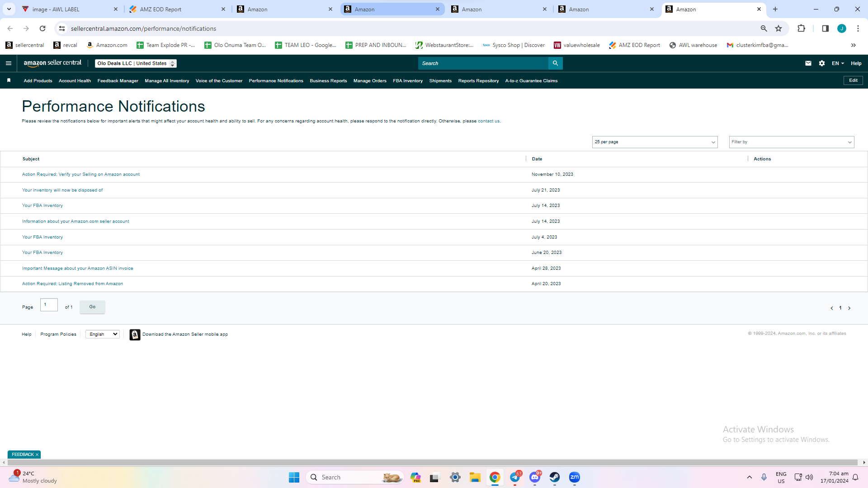Viewport: 868px width, 488px height.
Task: Open the Chrome tab search dropdown arrow
Action: pyautogui.click(x=9, y=9)
